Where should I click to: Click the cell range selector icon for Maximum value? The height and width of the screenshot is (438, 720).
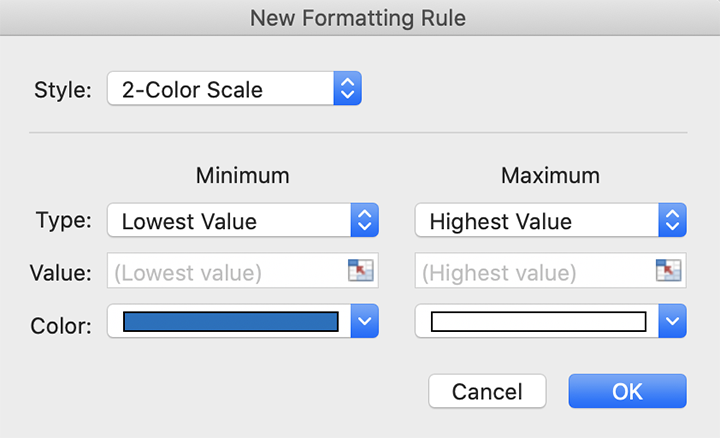(668, 270)
